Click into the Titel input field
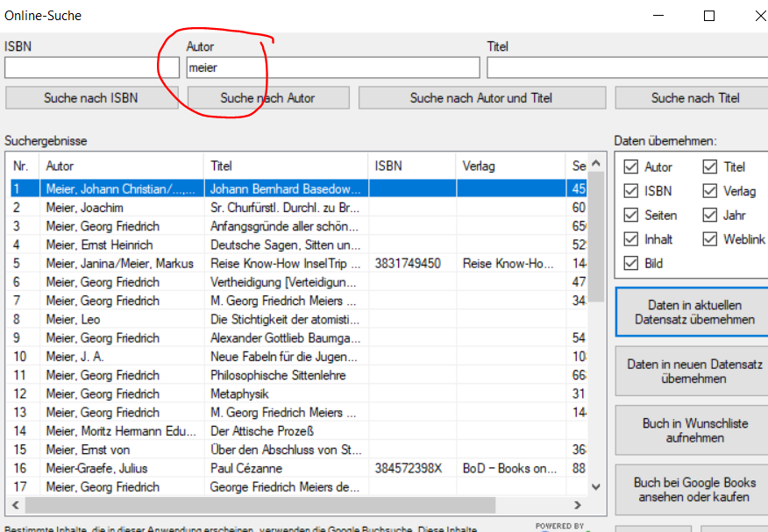The width and height of the screenshot is (768, 532). click(626, 67)
